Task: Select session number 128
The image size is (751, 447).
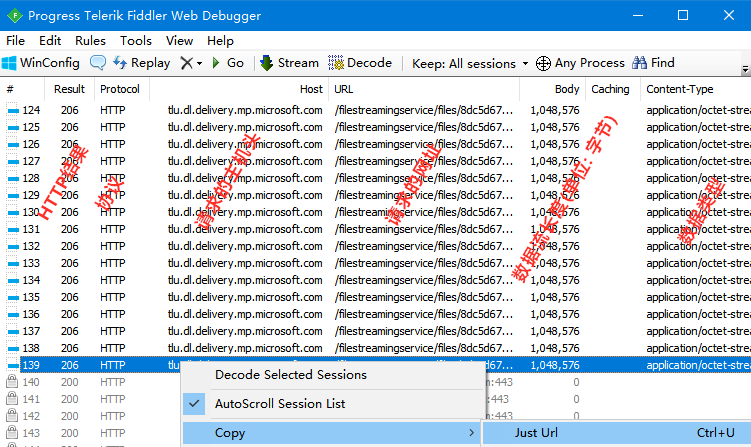Action: coord(31,178)
